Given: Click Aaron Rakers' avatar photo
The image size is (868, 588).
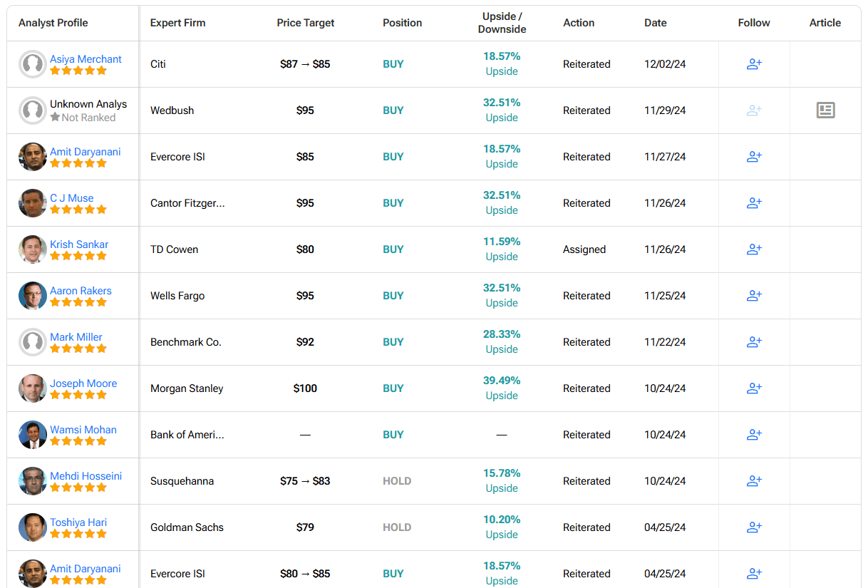Looking at the screenshot, I should coord(33,296).
